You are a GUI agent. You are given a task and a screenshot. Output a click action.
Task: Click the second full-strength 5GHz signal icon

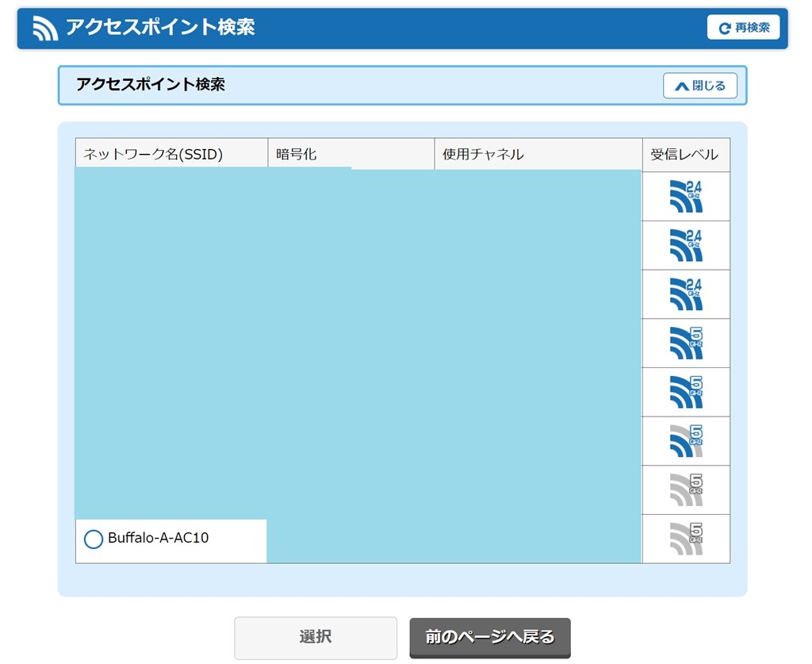click(686, 392)
